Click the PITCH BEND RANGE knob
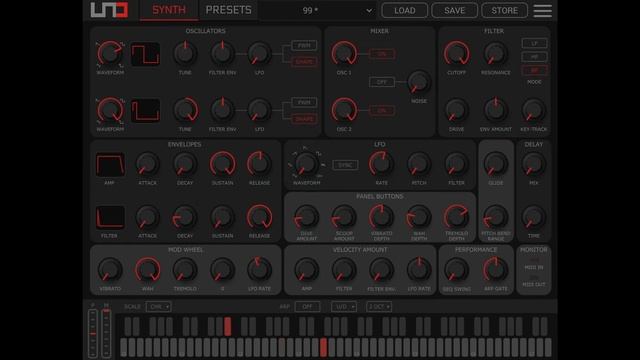 coord(496,217)
